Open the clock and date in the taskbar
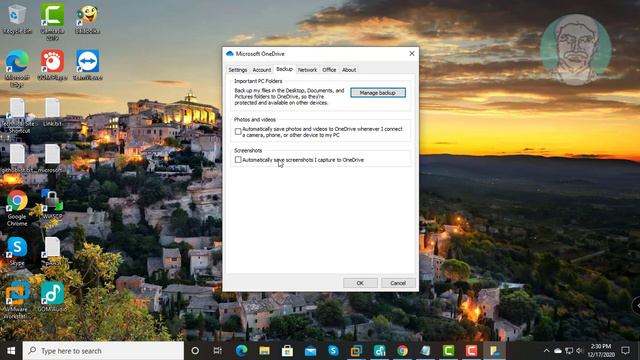Screen dimensions: 640x360 pyautogui.click(x=601, y=351)
